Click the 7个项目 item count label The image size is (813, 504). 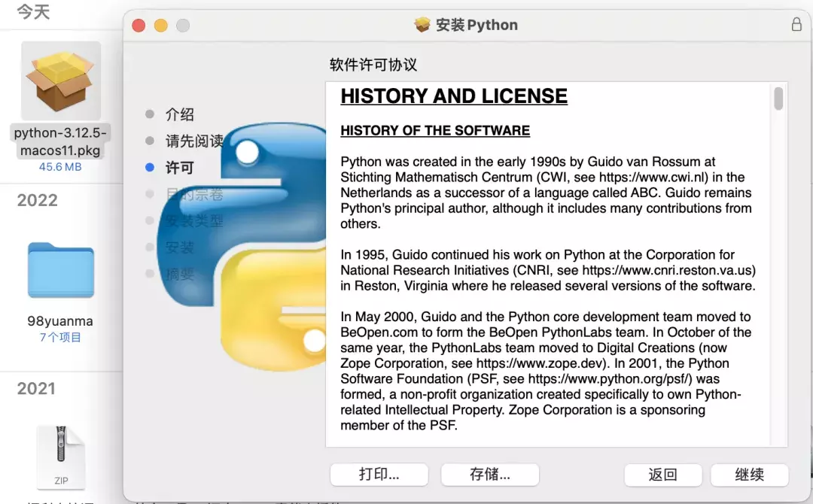(60, 337)
